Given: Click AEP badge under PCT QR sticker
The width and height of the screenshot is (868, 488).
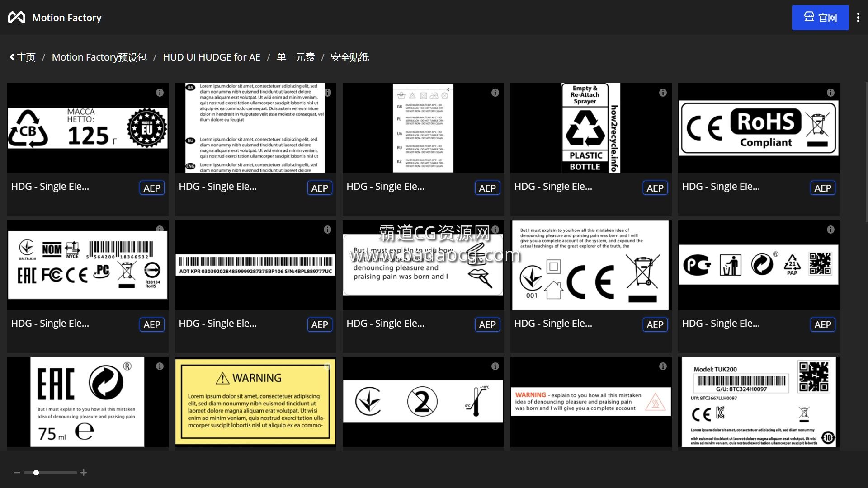Looking at the screenshot, I should 823,324.
